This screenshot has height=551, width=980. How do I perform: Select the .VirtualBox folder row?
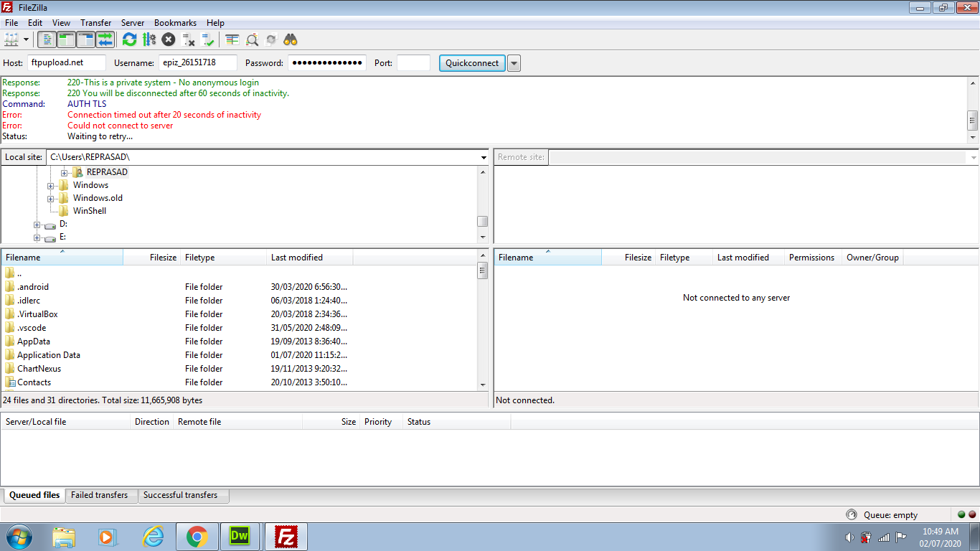tap(239, 314)
